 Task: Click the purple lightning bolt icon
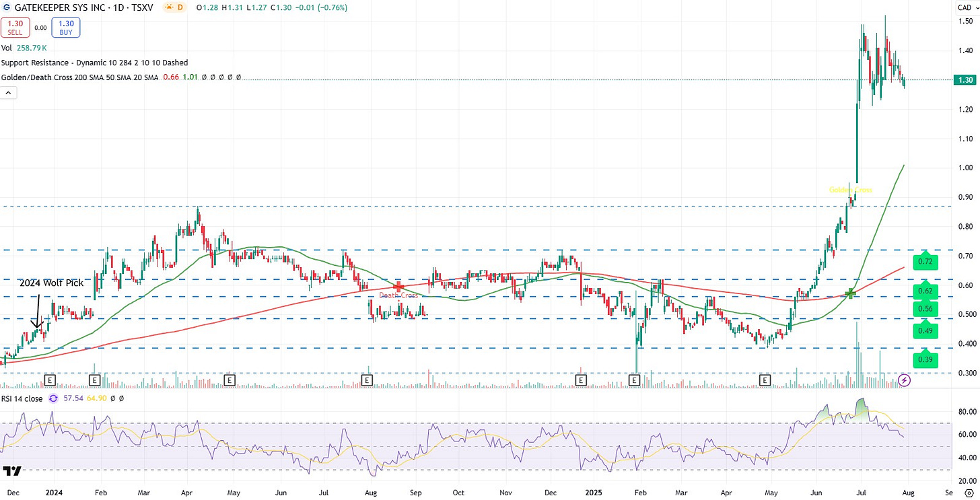[905, 380]
